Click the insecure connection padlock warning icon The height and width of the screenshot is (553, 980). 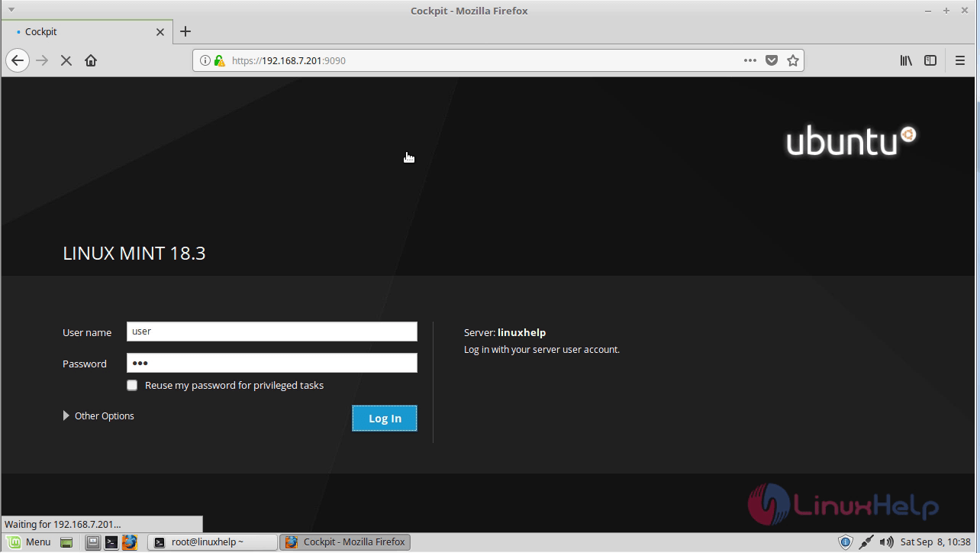coord(219,60)
